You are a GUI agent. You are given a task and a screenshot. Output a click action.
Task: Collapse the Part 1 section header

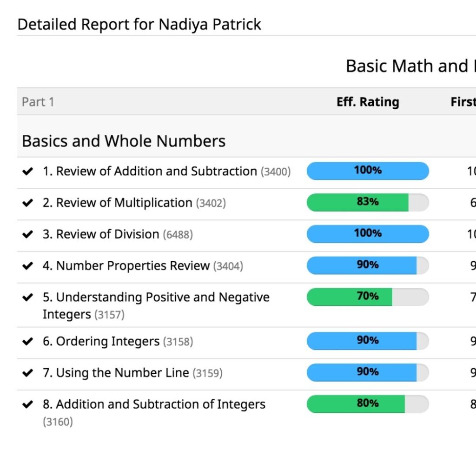[37, 102]
